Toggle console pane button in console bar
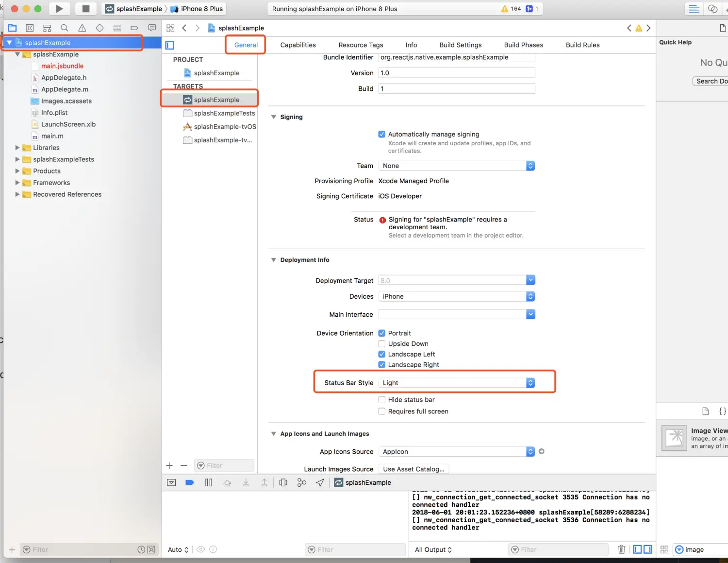Screen dimensions: 728x563 tap(648, 549)
